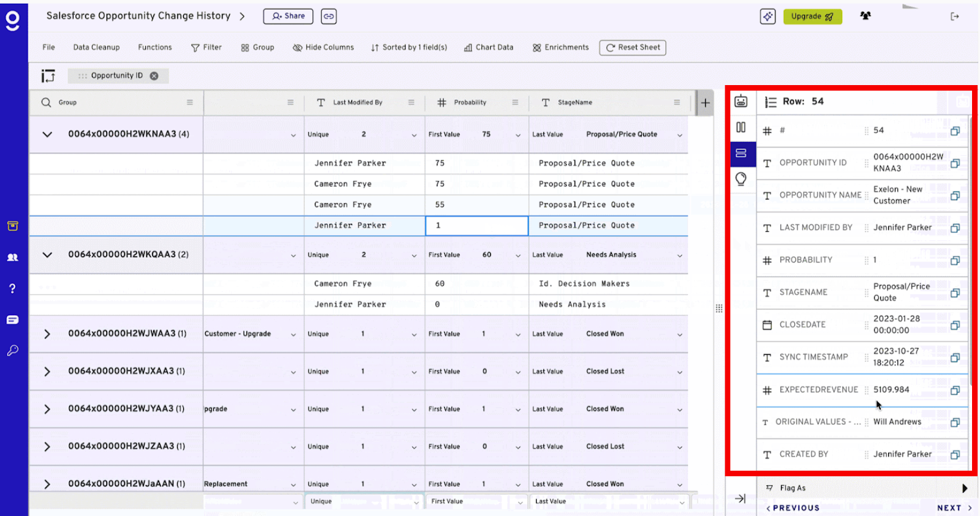This screenshot has height=516, width=980.
Task: Collapse the row detail panel with arrow icon
Action: pyautogui.click(x=741, y=498)
